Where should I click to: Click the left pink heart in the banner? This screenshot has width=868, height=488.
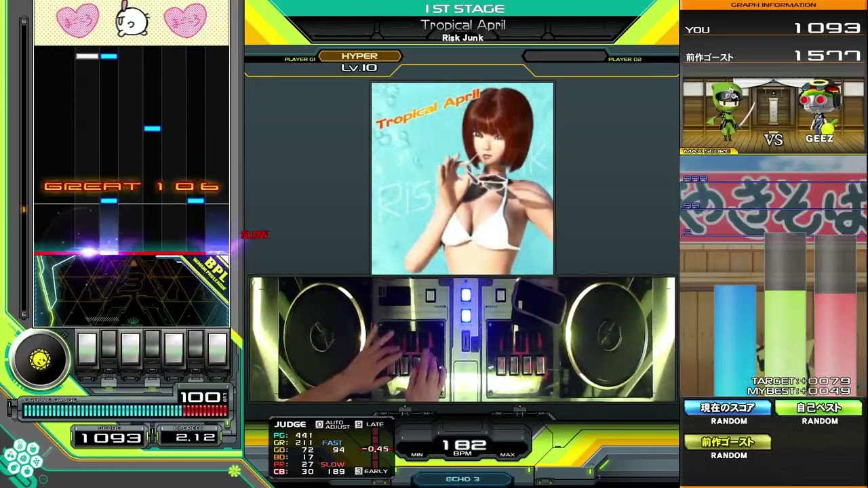click(77, 20)
